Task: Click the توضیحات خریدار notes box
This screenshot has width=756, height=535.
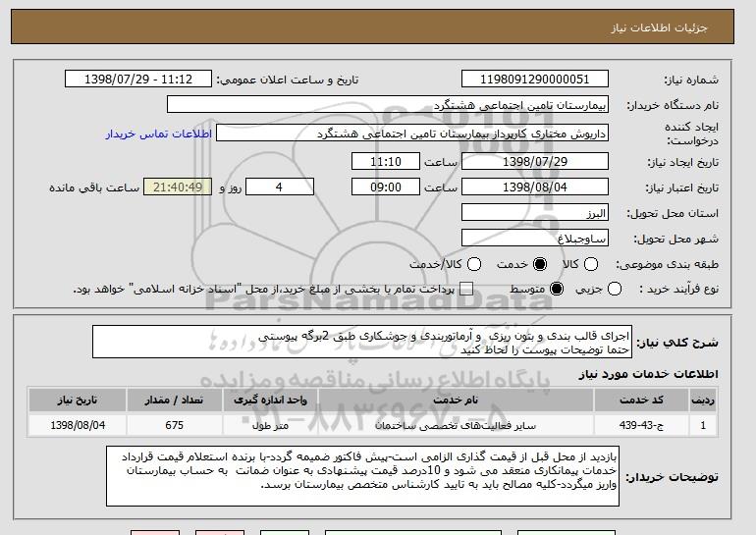Action: (x=362, y=476)
